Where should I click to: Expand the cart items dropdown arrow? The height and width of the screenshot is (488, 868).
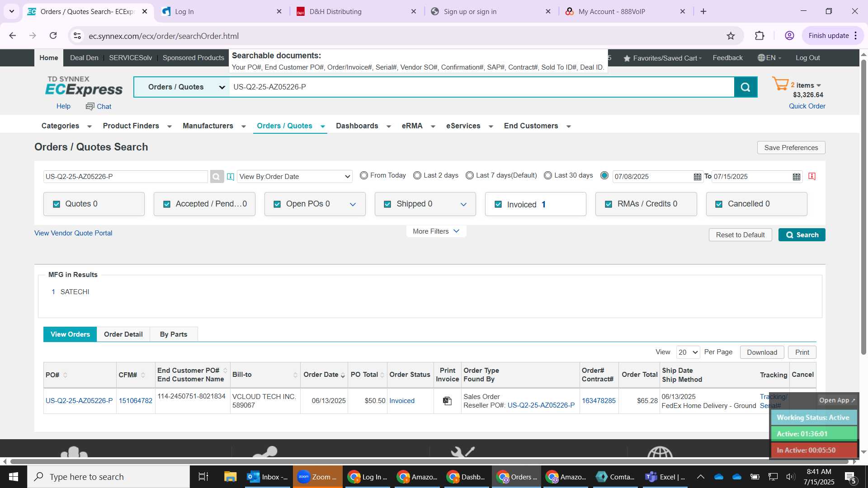click(819, 85)
